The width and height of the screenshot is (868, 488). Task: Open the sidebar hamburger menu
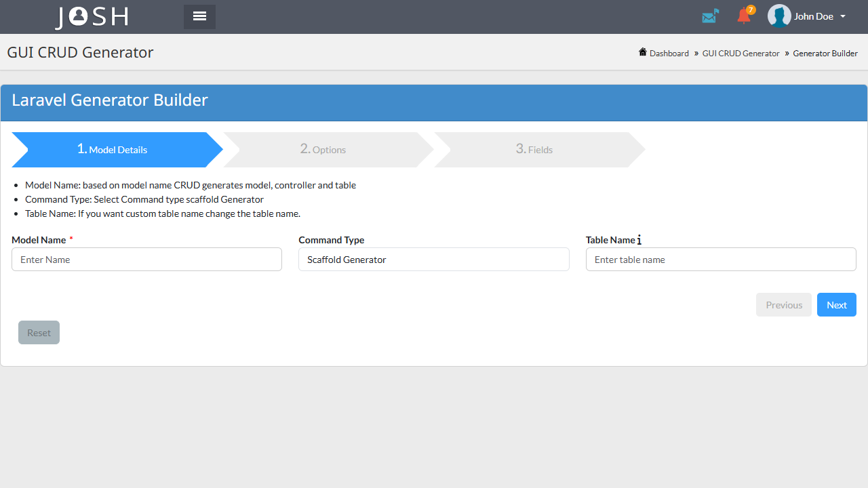pos(199,16)
